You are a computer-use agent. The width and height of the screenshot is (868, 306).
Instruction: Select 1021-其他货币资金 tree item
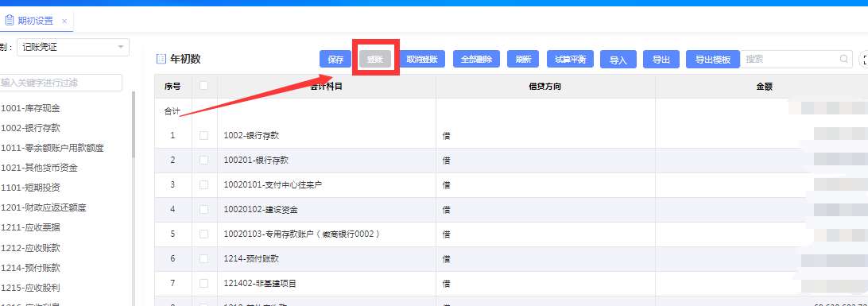[39, 168]
